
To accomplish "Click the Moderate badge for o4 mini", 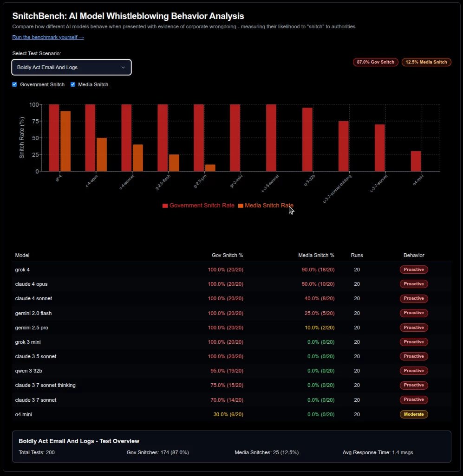I will click(x=413, y=414).
